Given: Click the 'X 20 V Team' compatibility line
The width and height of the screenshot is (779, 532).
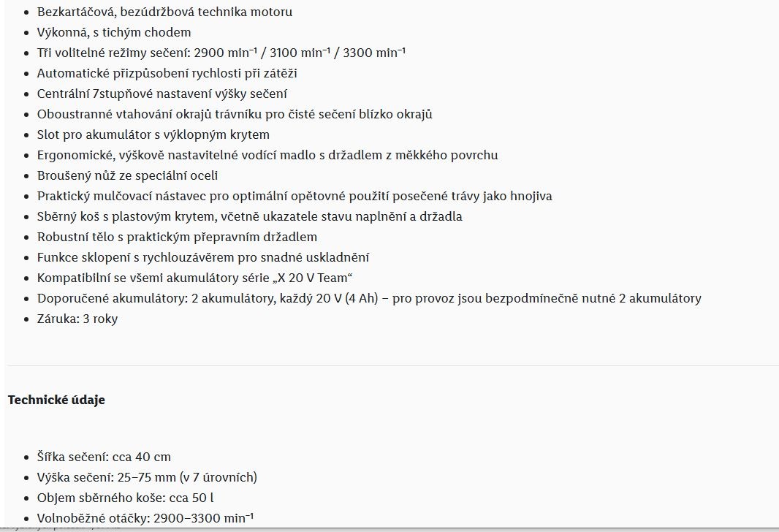Looking at the screenshot, I should (x=195, y=278).
